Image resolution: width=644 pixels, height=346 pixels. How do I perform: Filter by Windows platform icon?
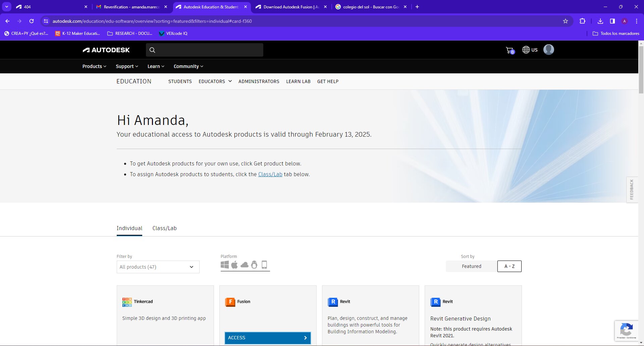coord(225,265)
